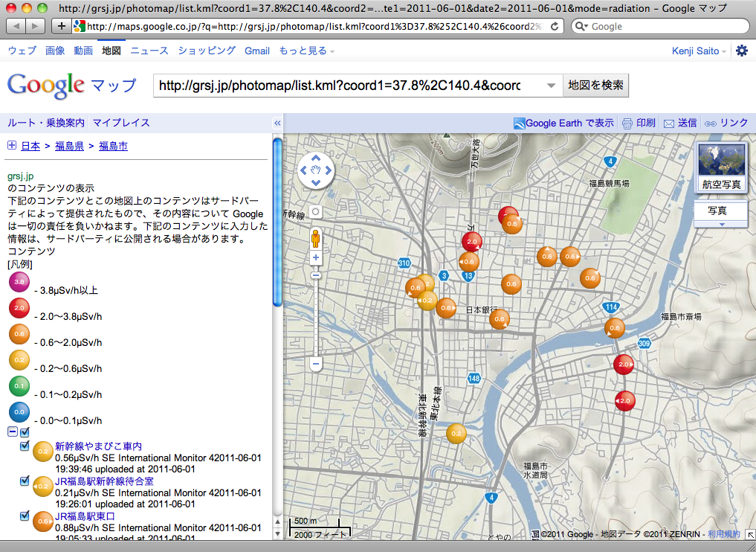Click the zoom in plus button on map

pyautogui.click(x=316, y=257)
